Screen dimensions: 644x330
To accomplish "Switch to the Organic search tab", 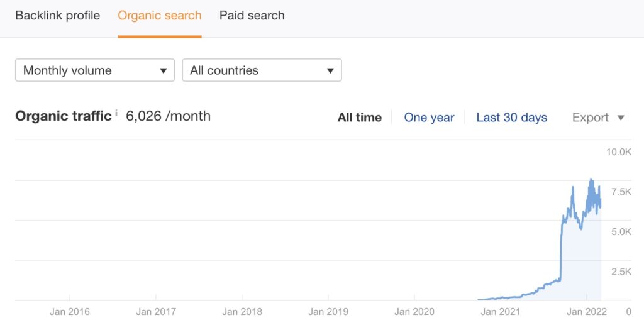I will click(160, 16).
